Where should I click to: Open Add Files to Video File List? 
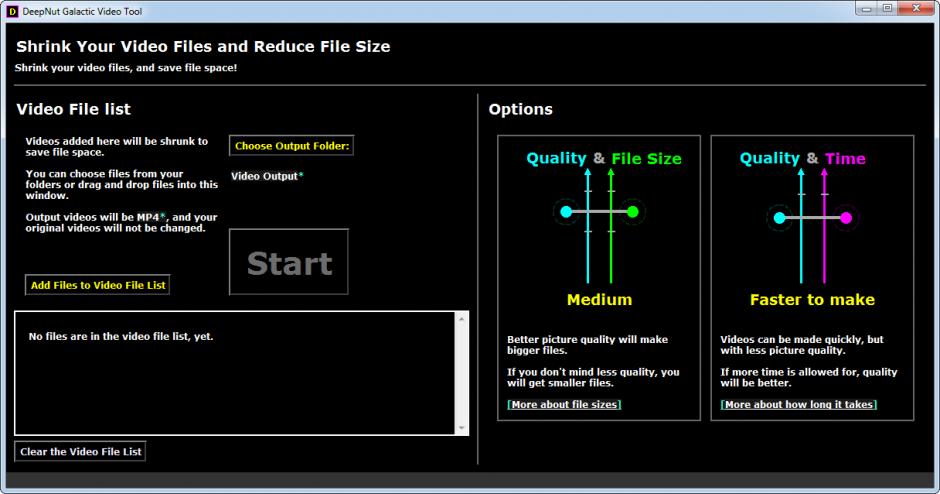tap(98, 285)
